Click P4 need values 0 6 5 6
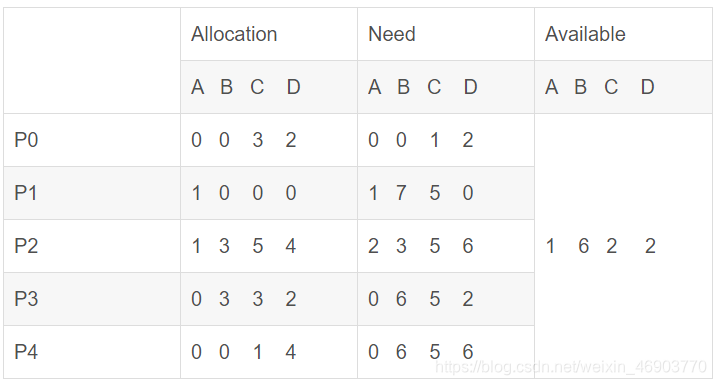 [x=421, y=352]
